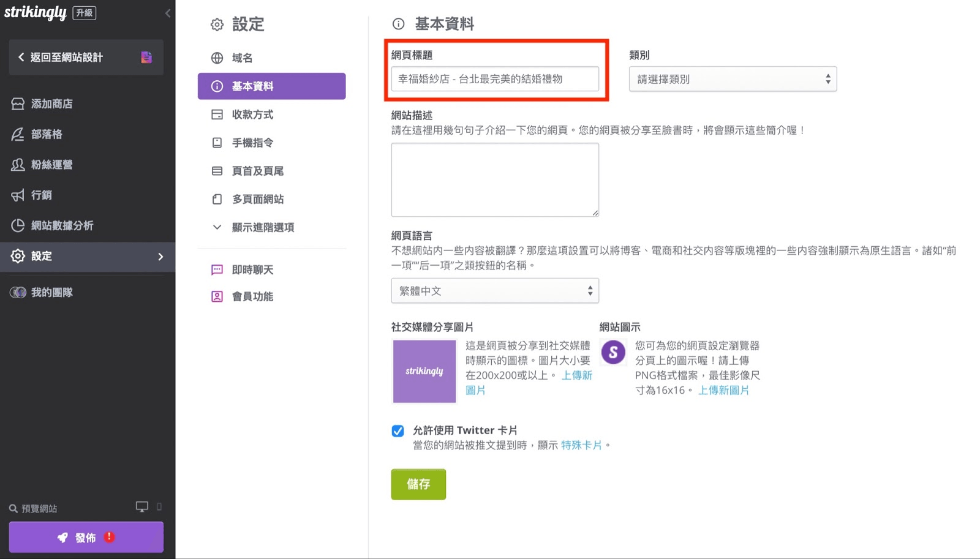Click the green 儲存 save button
The height and width of the screenshot is (559, 980).
[418, 484]
